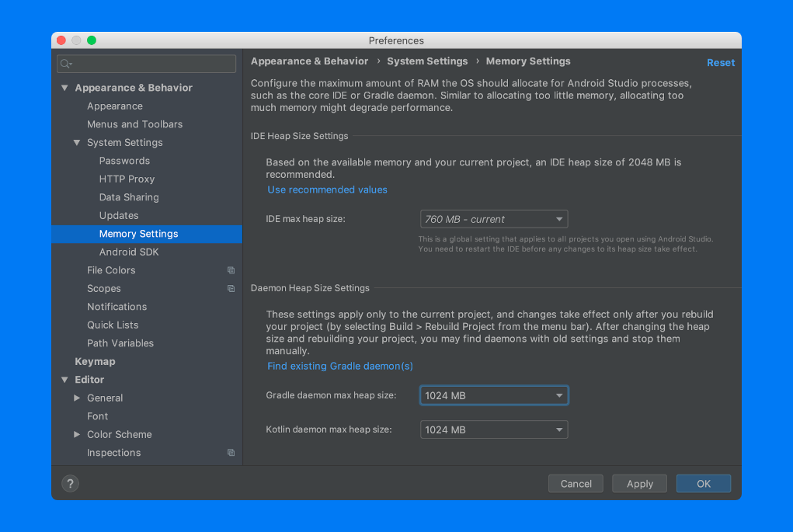This screenshot has width=793, height=532.
Task: Expand the Color Scheme tree node
Action: [x=77, y=434]
